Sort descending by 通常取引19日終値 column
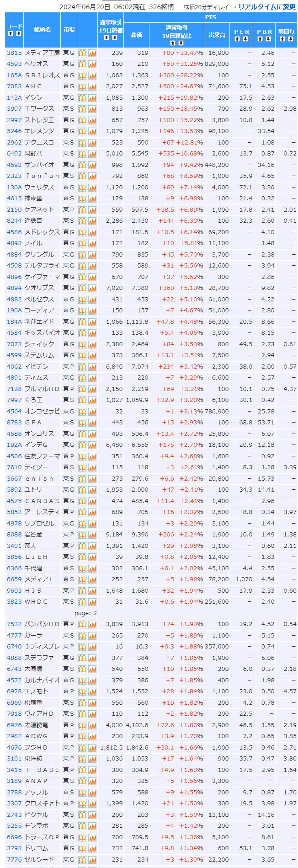 pyautogui.click(x=115, y=38)
